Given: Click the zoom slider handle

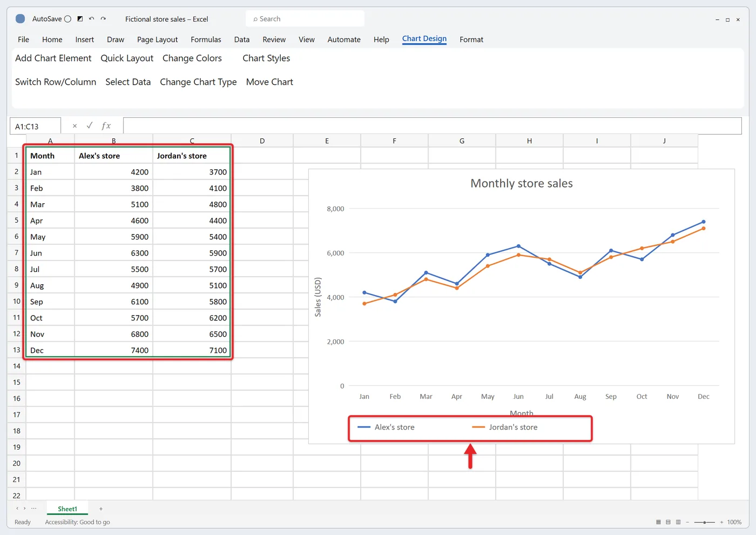Looking at the screenshot, I should coord(705,523).
